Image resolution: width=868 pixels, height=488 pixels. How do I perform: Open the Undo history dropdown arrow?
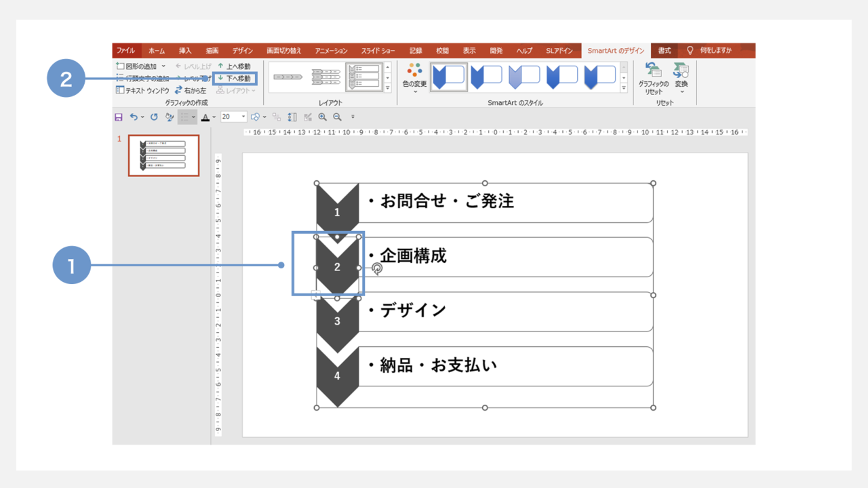click(142, 117)
